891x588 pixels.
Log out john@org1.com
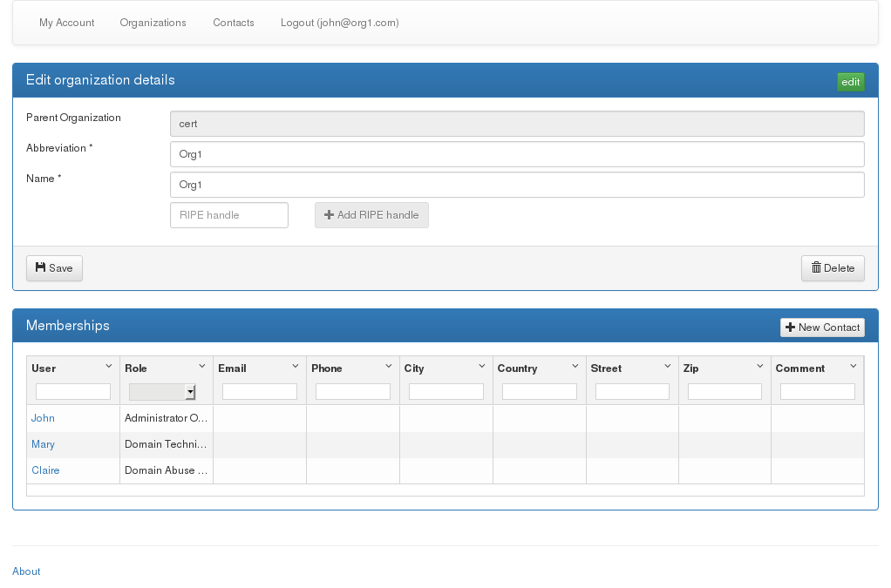[x=340, y=23]
